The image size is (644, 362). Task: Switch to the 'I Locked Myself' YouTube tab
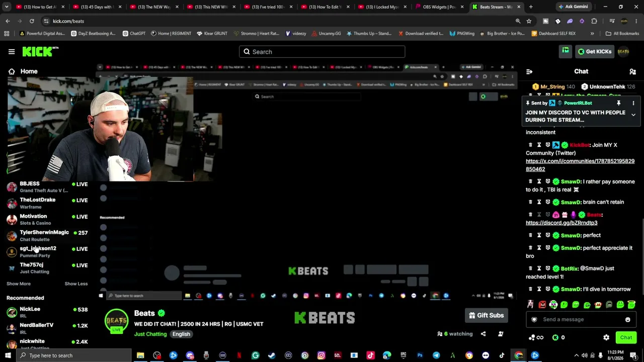pos(382,7)
